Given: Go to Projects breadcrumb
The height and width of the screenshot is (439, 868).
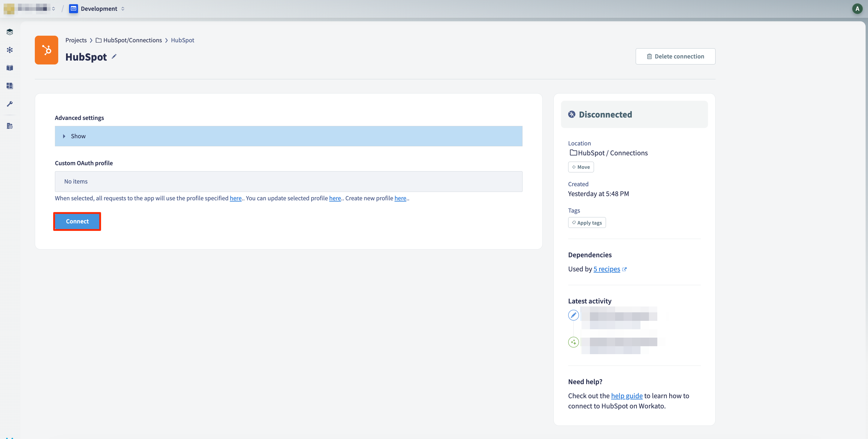Looking at the screenshot, I should point(76,40).
